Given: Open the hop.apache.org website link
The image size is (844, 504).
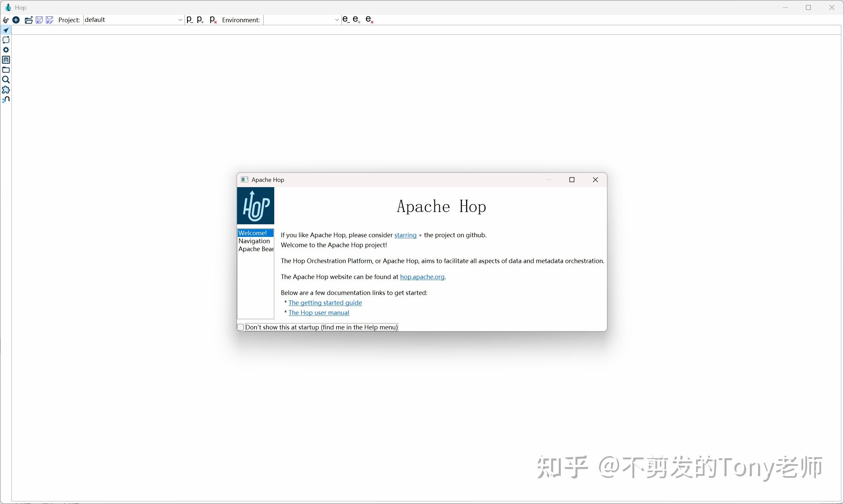Looking at the screenshot, I should coord(422,277).
